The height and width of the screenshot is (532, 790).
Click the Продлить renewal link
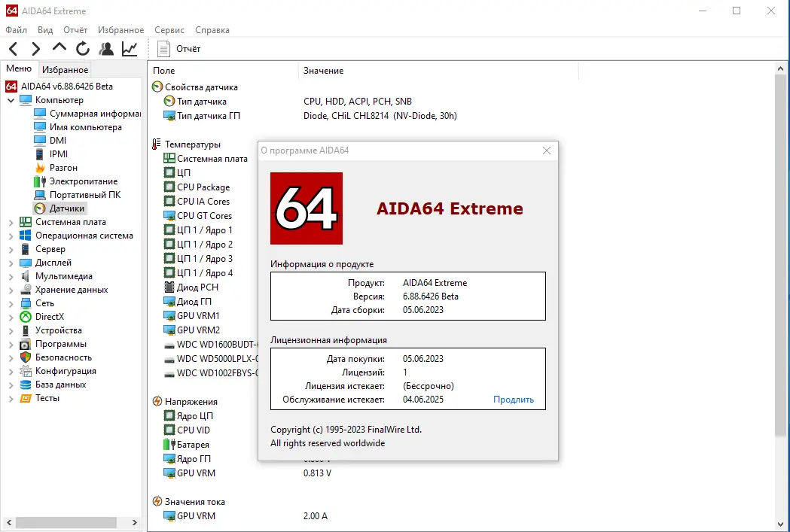[514, 400]
